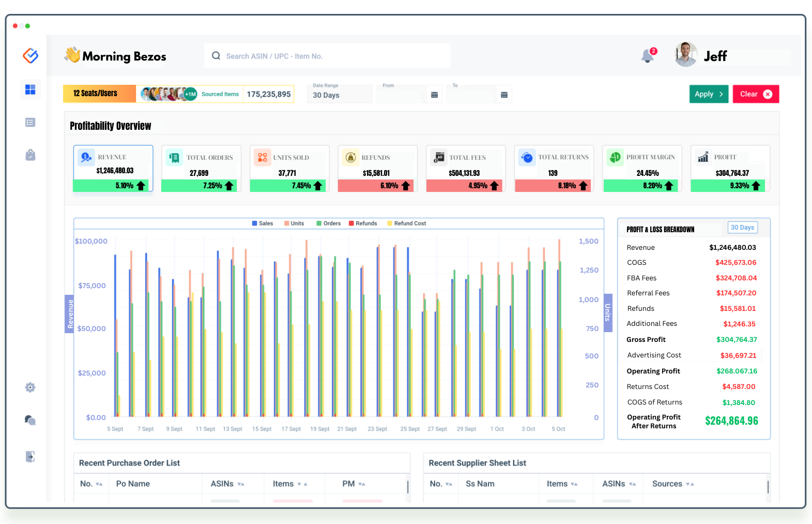Click the Profit Margin card icon
812x524 pixels.
(615, 157)
